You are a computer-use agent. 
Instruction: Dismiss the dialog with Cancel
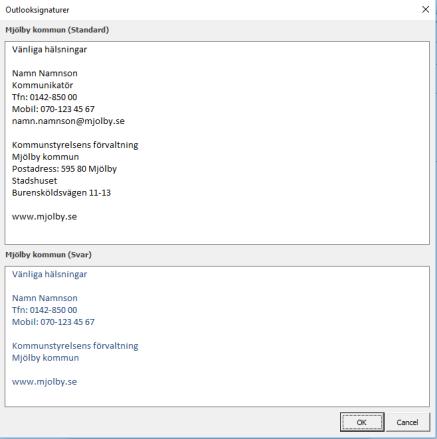pos(407,422)
